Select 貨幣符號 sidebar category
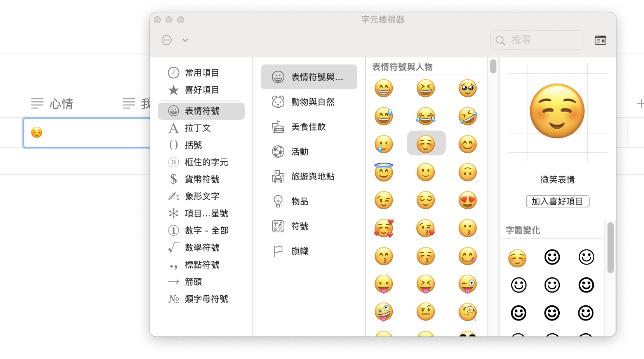This screenshot has width=644, height=359. coord(201,179)
